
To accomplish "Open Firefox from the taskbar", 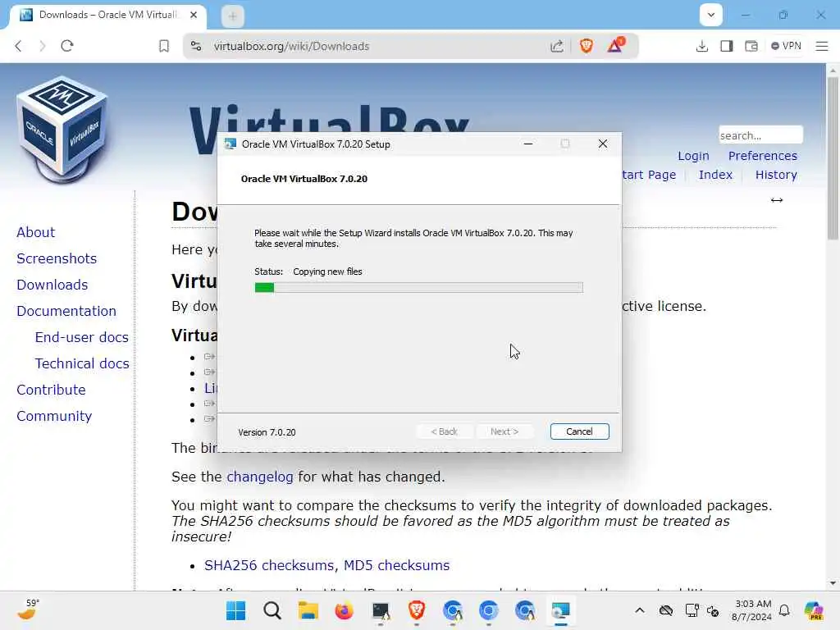I will pos(344,610).
